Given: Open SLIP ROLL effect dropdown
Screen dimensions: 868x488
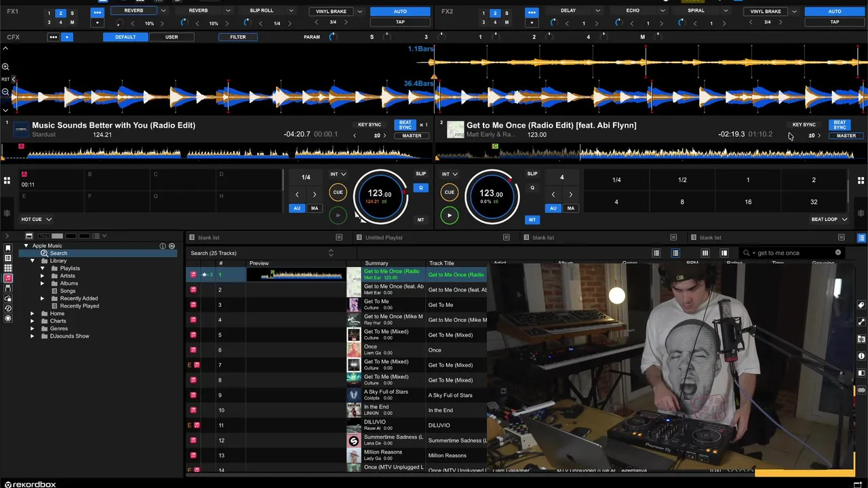Looking at the screenshot, I should [292, 11].
